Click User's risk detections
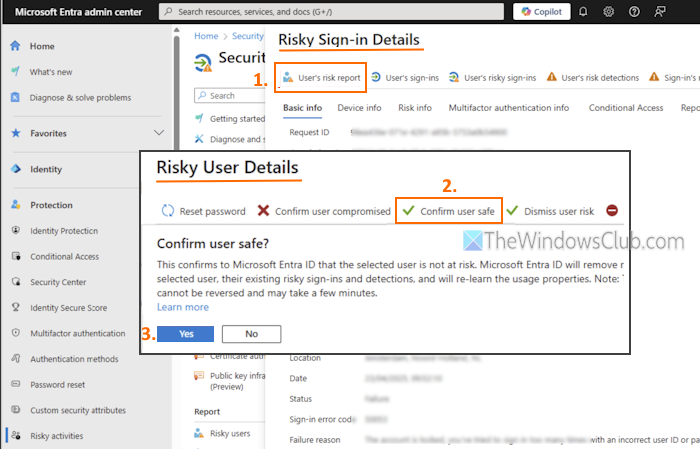 tap(593, 78)
